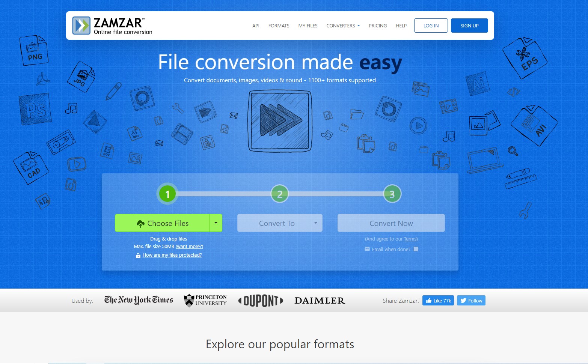Open MY FILES from navigation

click(x=308, y=26)
